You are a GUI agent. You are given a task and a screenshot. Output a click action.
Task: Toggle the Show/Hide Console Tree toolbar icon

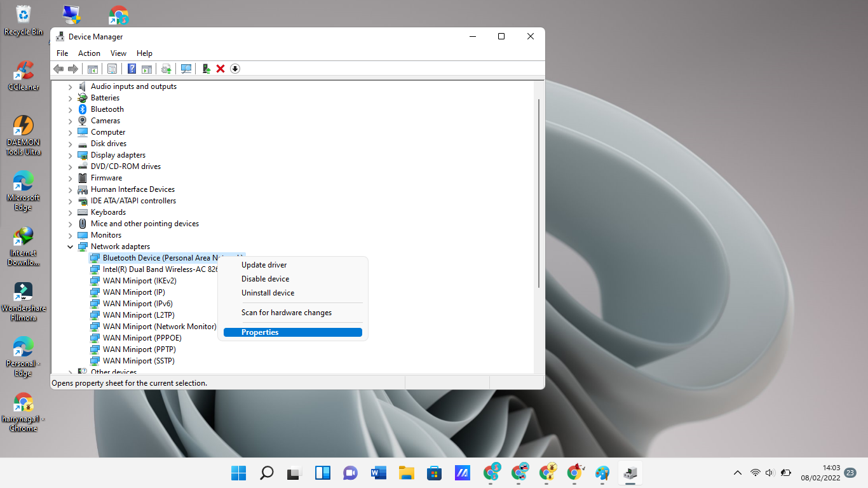tap(93, 69)
